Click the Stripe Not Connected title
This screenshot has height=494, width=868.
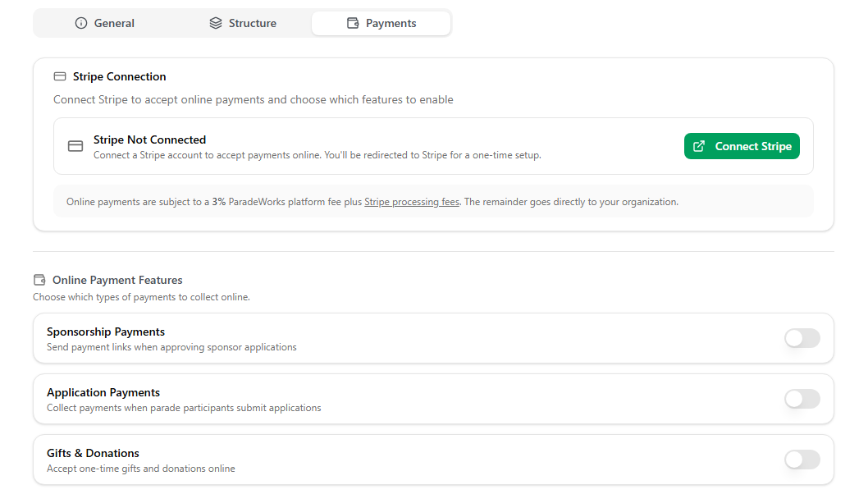pyautogui.click(x=149, y=140)
